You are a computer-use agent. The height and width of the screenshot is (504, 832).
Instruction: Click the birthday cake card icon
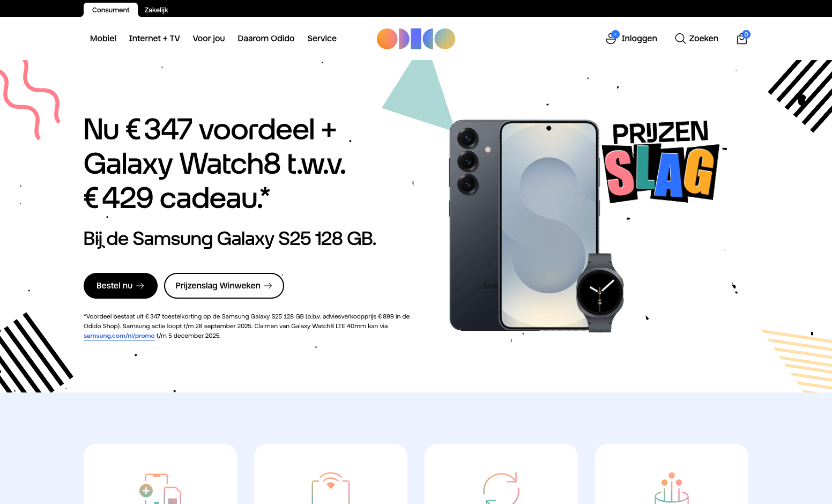pos(672,488)
